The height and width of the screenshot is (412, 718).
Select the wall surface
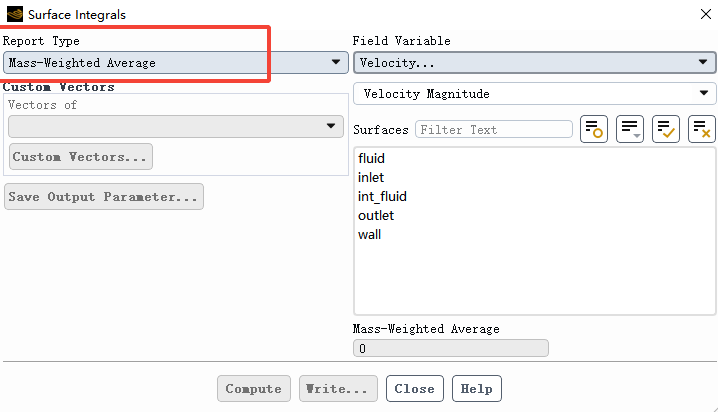(370, 235)
